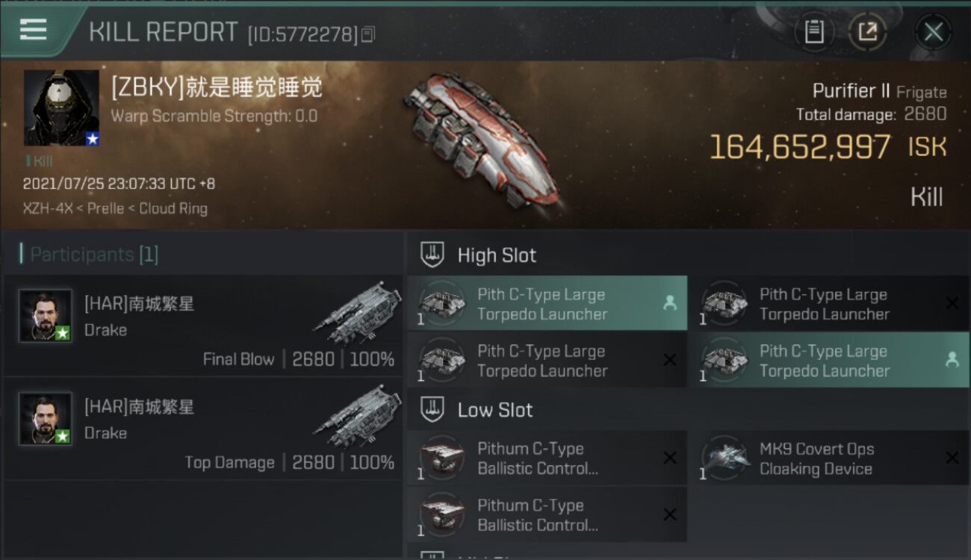
Task: Click the XZH-4X system location link
Action: pyautogui.click(x=48, y=208)
